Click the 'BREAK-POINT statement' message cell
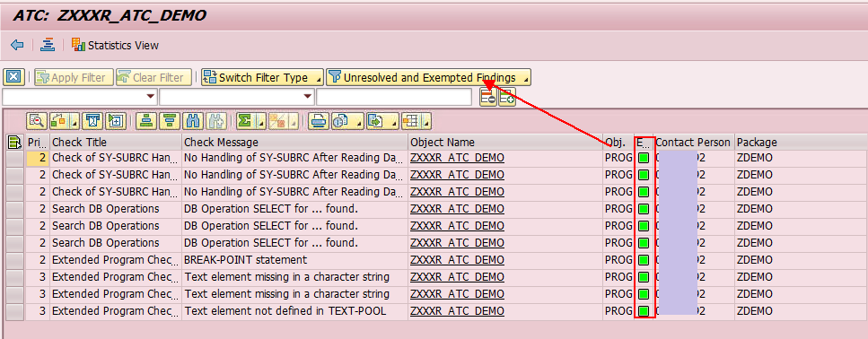868x339 pixels. coord(295,260)
